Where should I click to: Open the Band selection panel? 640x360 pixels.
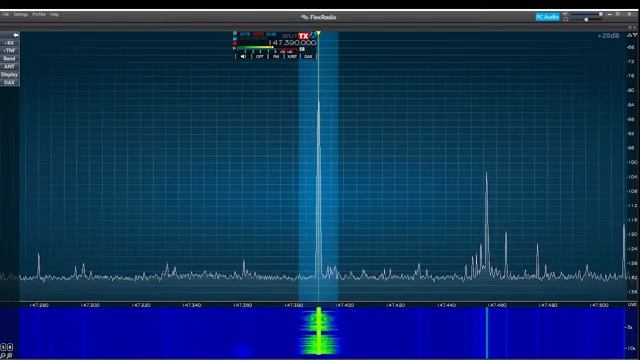click(x=9, y=58)
